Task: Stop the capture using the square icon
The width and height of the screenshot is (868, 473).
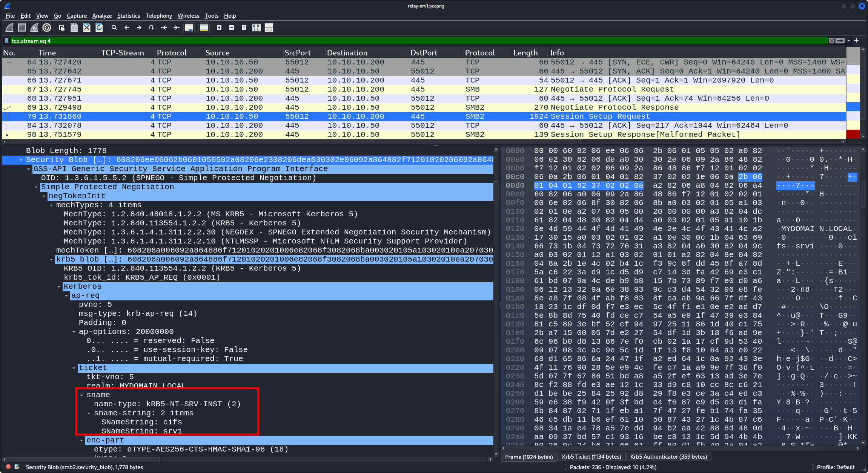Action: pyautogui.click(x=22, y=28)
